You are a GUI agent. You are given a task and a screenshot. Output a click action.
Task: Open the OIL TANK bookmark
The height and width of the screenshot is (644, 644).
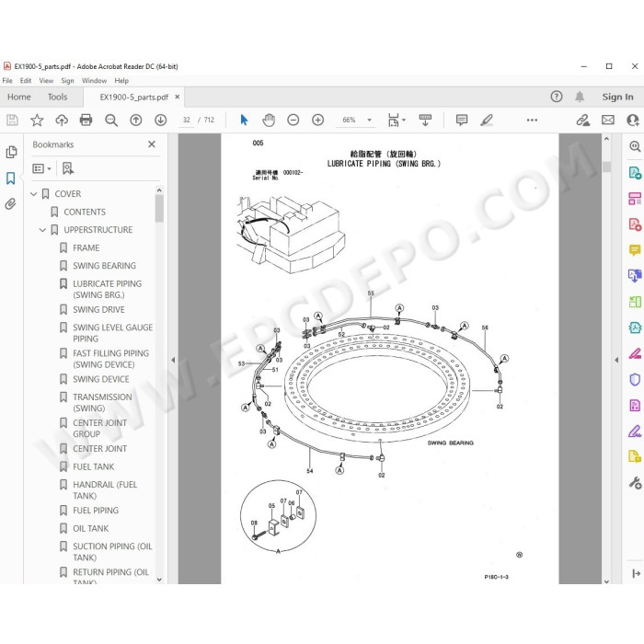(x=90, y=529)
